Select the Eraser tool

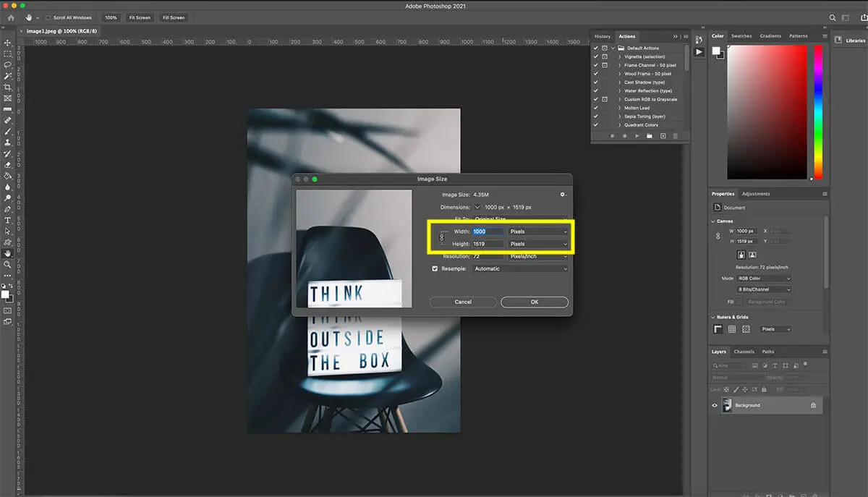point(8,165)
